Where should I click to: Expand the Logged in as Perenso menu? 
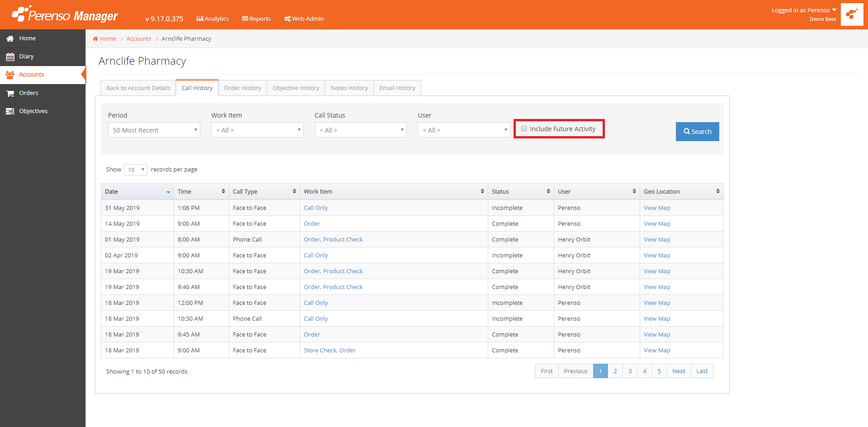click(804, 10)
